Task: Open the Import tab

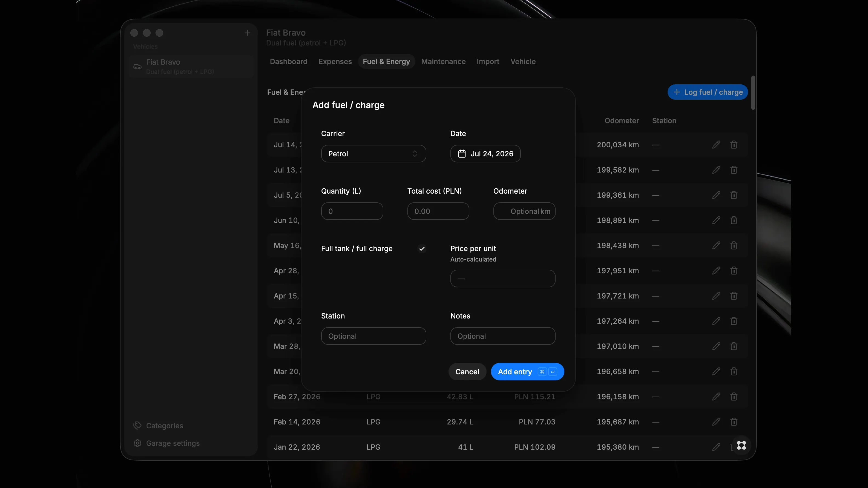Action: pyautogui.click(x=488, y=62)
